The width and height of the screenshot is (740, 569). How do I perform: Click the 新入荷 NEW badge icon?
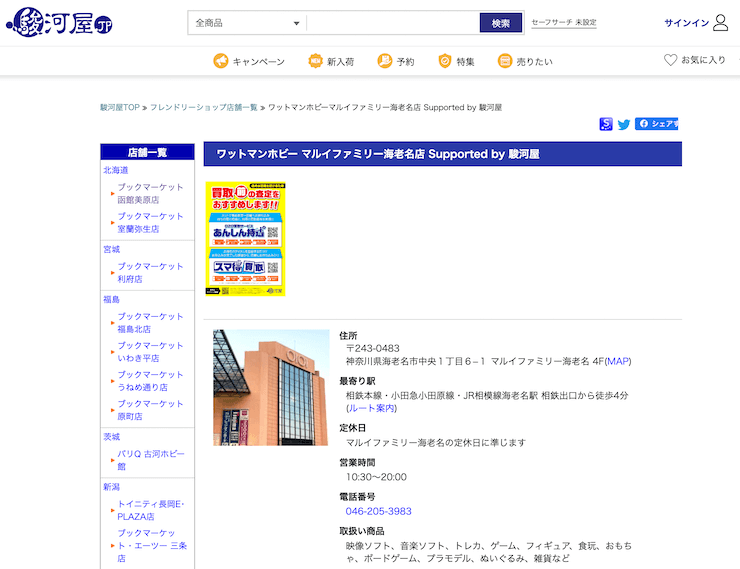315,61
